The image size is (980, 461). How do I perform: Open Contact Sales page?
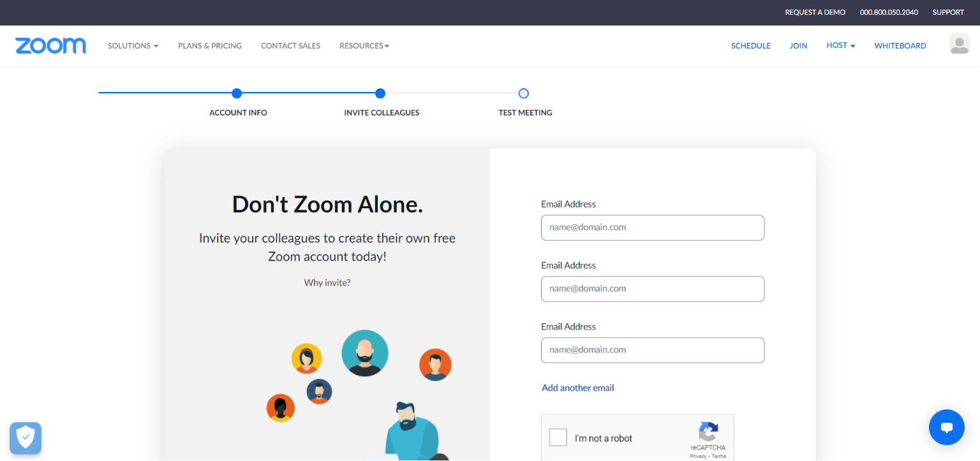pos(290,46)
